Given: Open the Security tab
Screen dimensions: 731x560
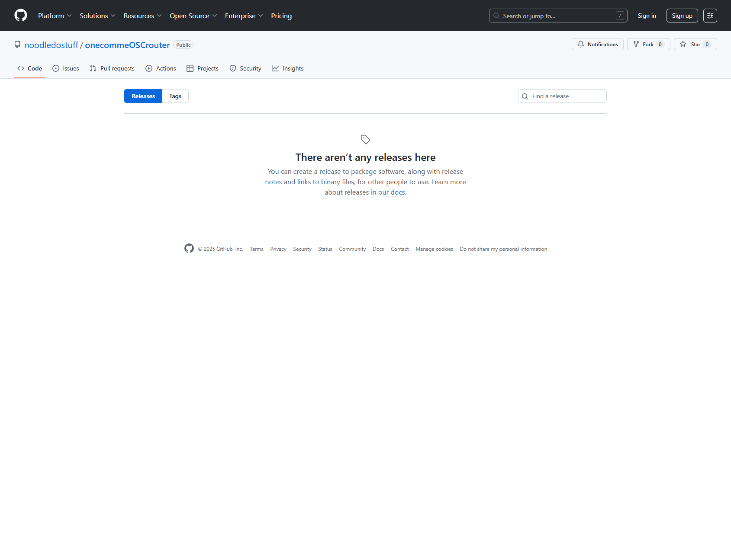Looking at the screenshot, I should pos(245,68).
